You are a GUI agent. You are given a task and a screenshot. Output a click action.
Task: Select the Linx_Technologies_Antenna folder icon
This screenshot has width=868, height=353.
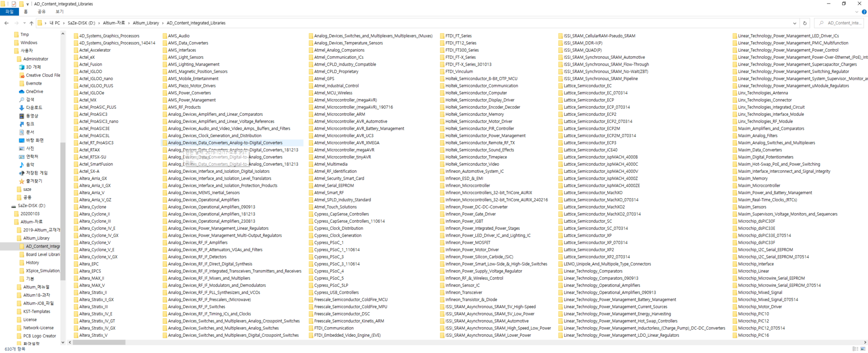pyautogui.click(x=735, y=93)
